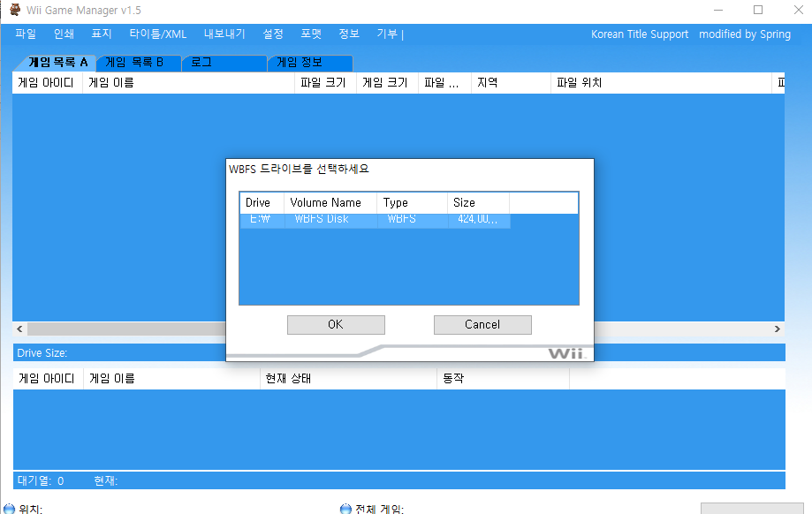Screen dimensions: 812x514
Task: Sort drives by the Type column header
Action: tap(413, 203)
